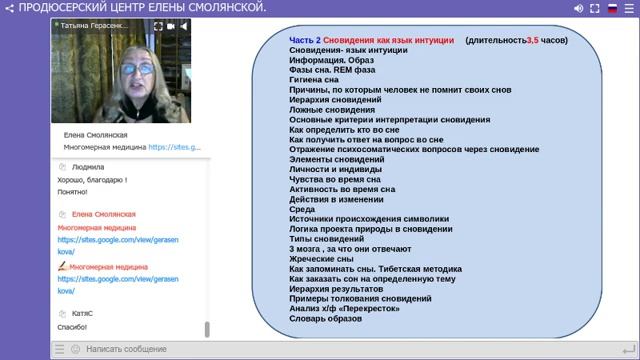The width and height of the screenshot is (640, 360).
Task: Click the share icon beside the title
Action: coord(9,8)
